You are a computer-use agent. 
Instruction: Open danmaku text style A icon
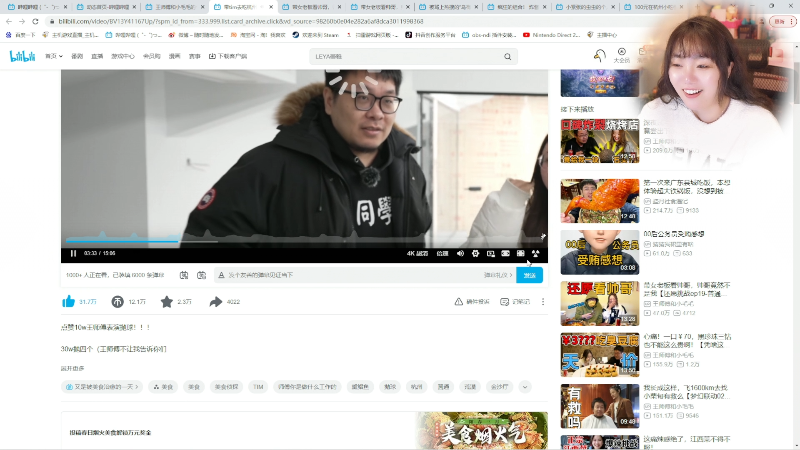[221, 275]
